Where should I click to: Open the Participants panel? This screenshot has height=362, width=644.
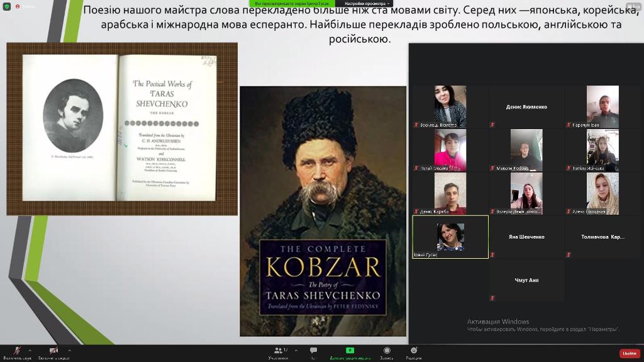click(x=278, y=353)
